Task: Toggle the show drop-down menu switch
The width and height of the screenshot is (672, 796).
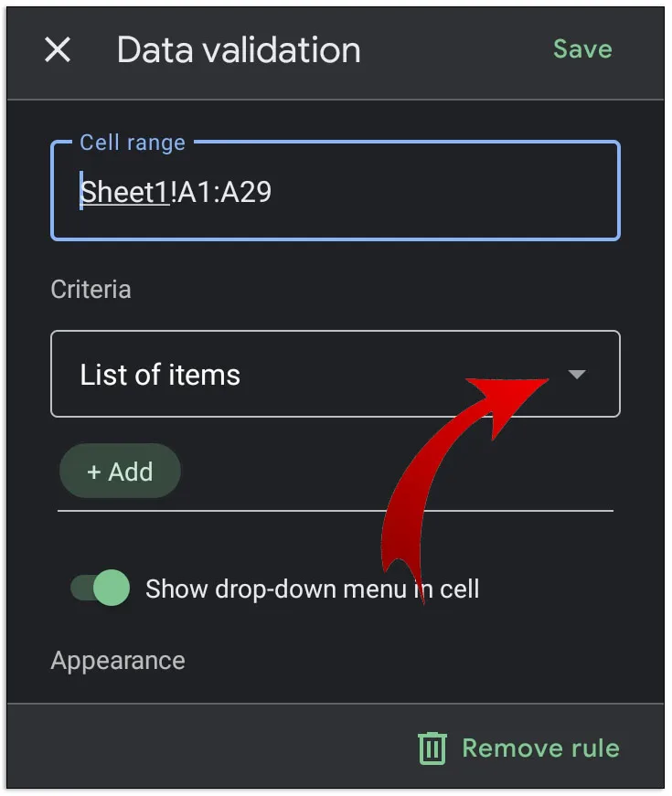Action: tap(101, 589)
